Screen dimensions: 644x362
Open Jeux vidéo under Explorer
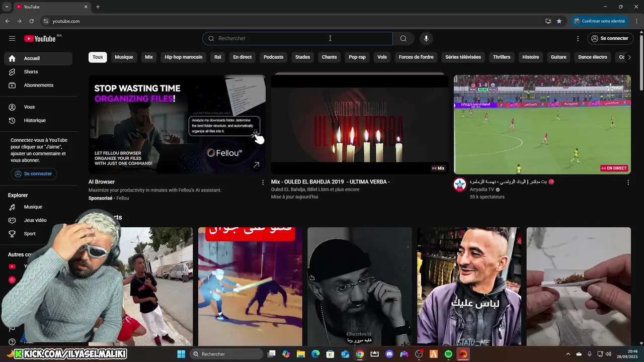point(38,220)
